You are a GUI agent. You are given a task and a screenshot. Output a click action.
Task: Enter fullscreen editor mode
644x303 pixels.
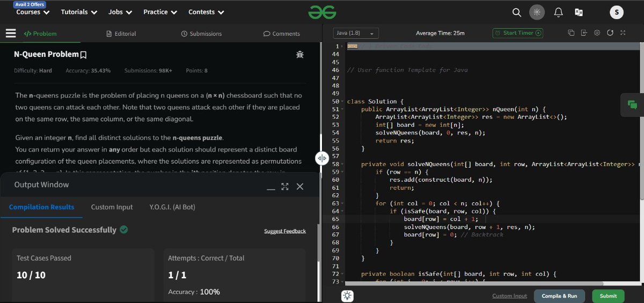(x=623, y=33)
